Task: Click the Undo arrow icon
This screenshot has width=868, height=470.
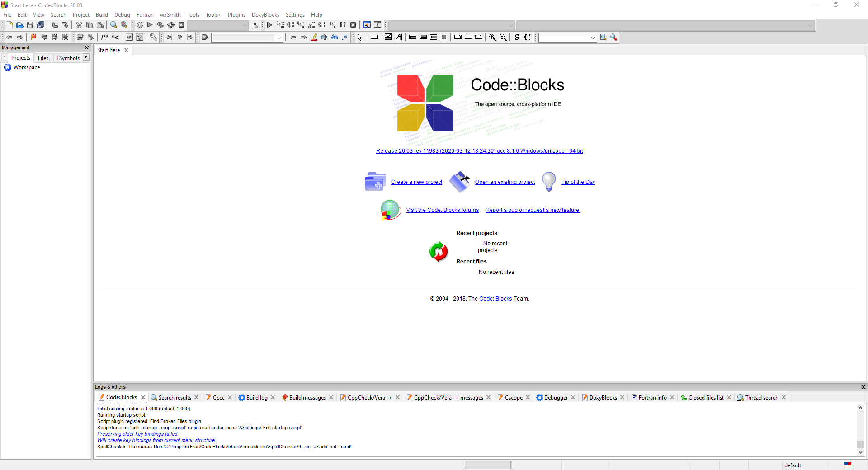Action: [55, 25]
